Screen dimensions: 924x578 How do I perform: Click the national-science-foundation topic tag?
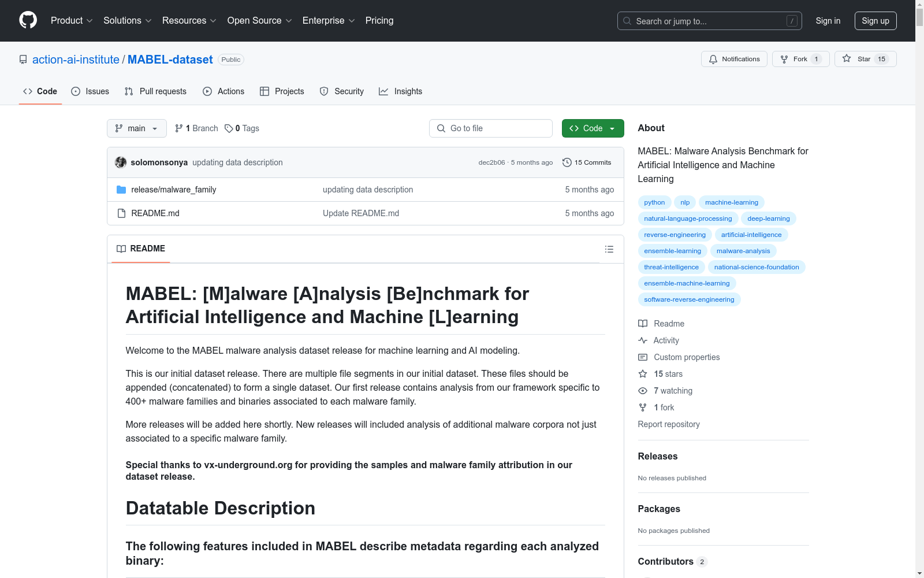(757, 267)
